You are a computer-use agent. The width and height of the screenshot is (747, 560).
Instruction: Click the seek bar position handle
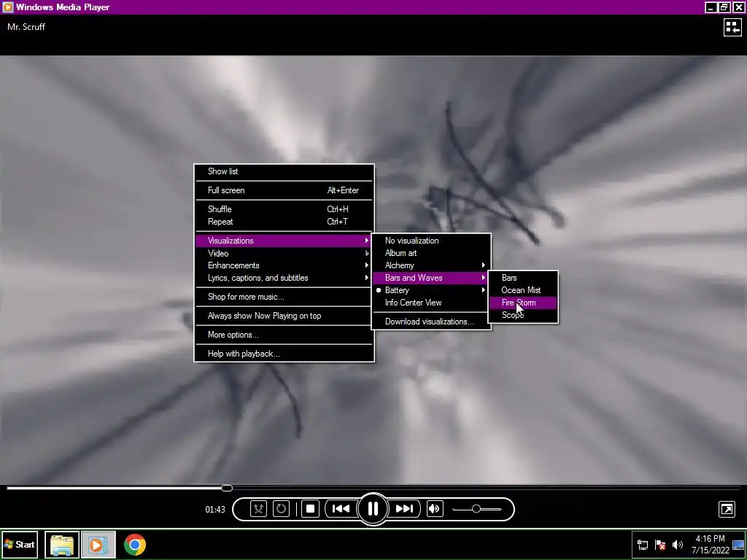tap(227, 488)
